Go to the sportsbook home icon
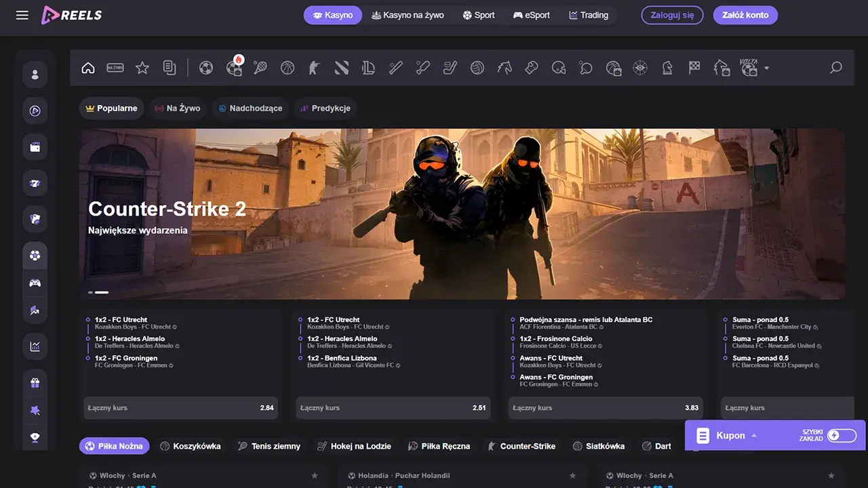 tap(88, 68)
